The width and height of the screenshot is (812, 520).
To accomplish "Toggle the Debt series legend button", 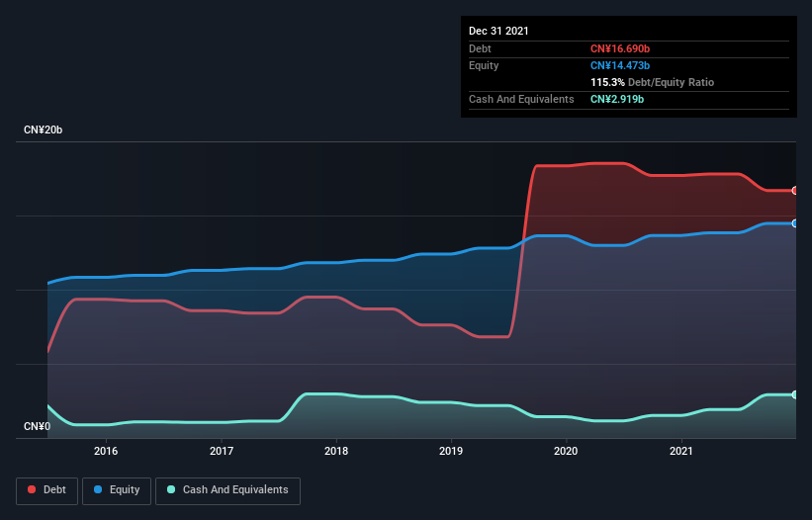I will [x=47, y=490].
